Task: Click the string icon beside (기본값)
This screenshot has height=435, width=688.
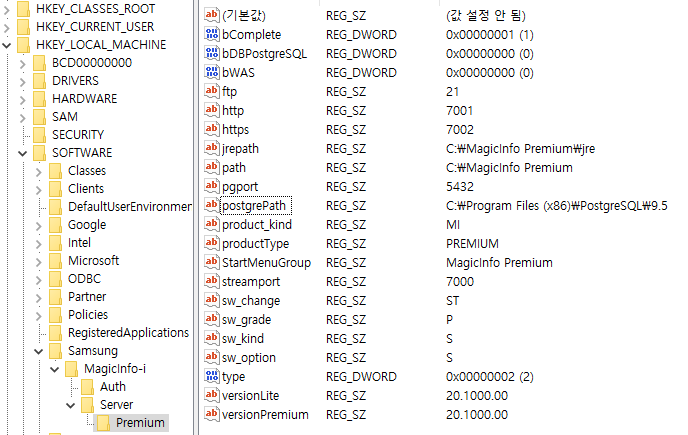Action: pos(211,15)
